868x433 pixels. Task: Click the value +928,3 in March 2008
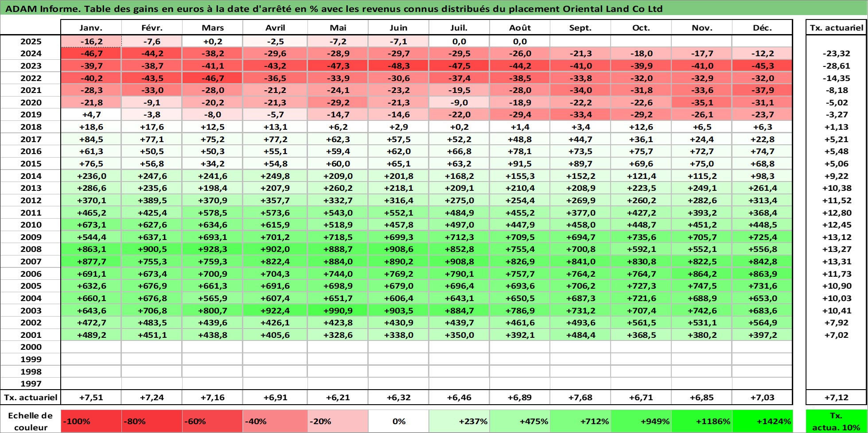tap(212, 249)
